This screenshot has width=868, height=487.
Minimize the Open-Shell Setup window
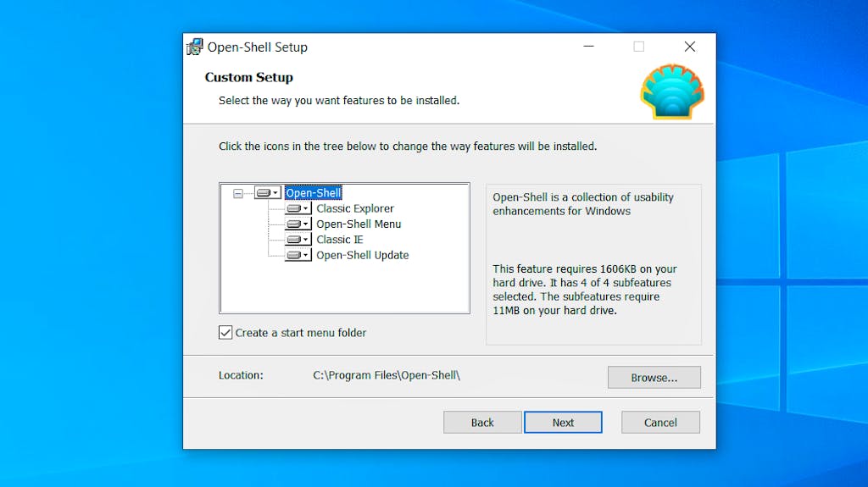pos(588,47)
